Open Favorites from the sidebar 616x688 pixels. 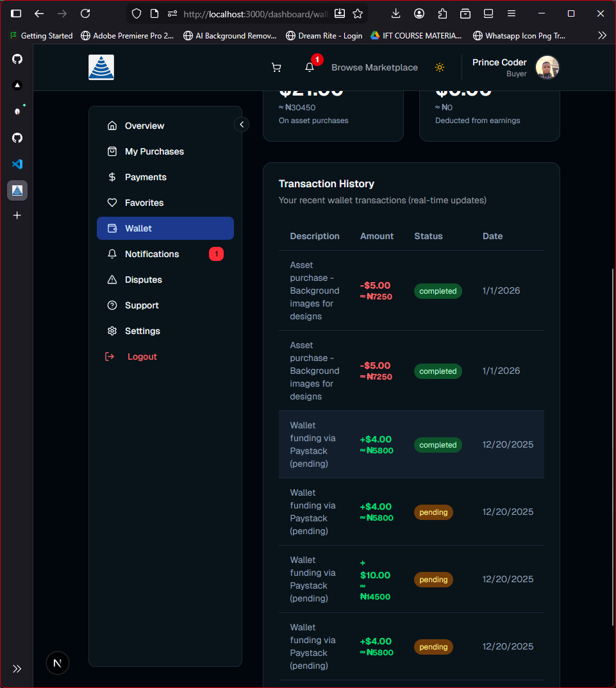(x=144, y=203)
